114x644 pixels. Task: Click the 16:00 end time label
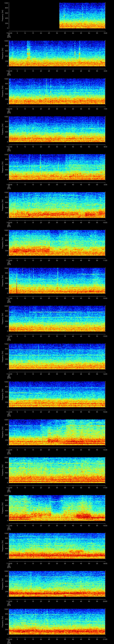105,450
